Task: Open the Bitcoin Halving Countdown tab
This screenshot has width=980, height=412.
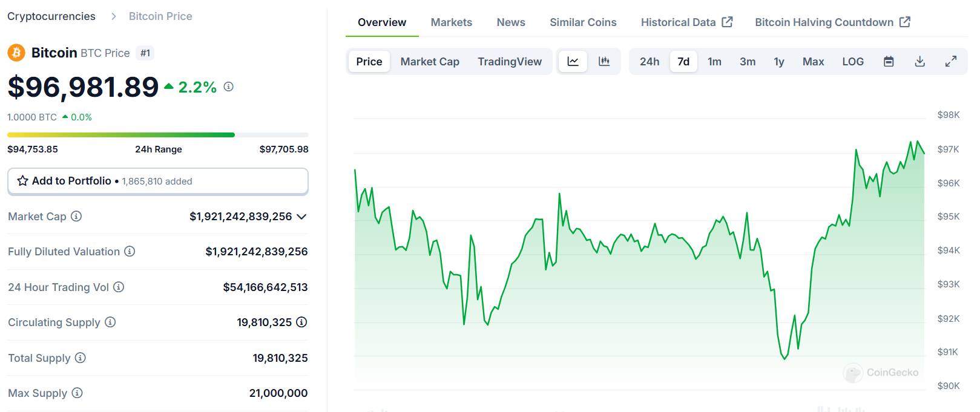Action: tap(832, 22)
